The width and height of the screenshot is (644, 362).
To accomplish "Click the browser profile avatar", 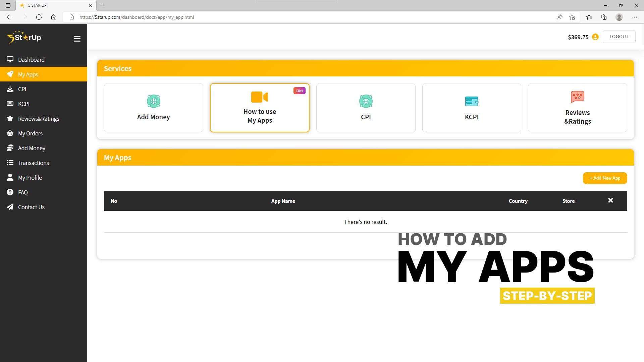I will 619,17.
